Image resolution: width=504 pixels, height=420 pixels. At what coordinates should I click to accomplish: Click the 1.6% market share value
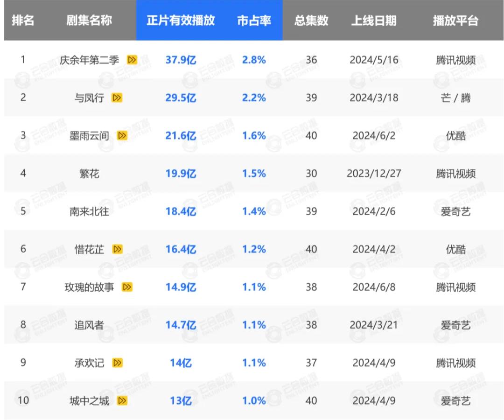coord(254,136)
